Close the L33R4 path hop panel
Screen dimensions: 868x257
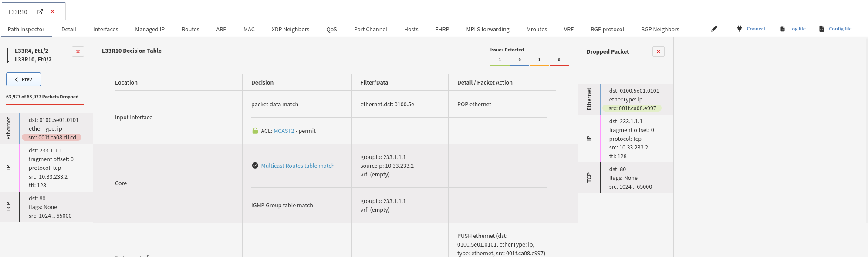pyautogui.click(x=78, y=51)
